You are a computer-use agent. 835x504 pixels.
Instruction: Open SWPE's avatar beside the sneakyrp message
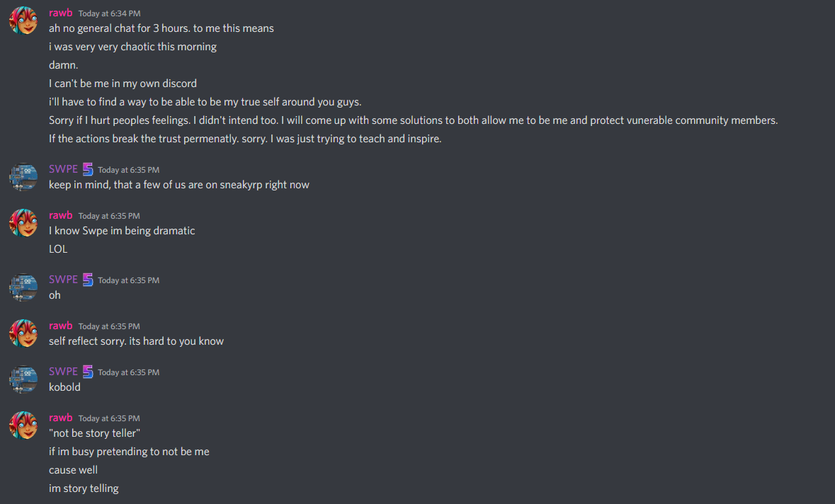23,177
